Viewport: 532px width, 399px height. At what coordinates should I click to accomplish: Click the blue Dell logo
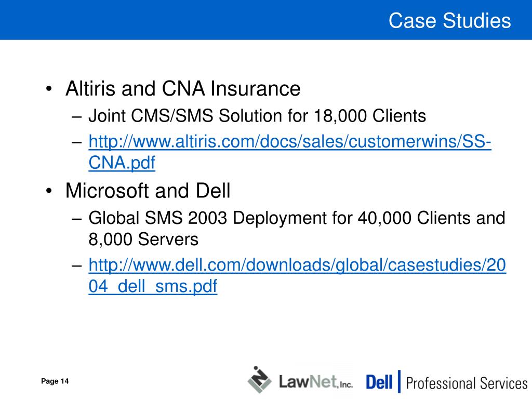379,382
